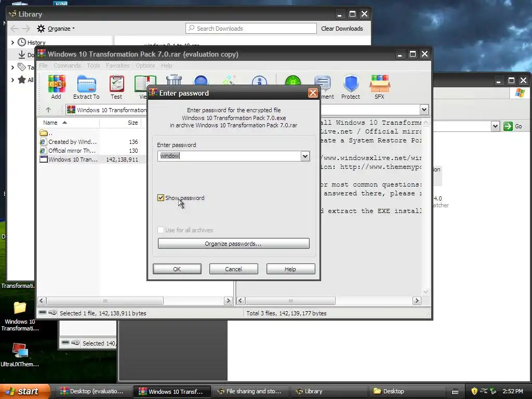This screenshot has height=399, width=532.
Task: Click Help in the password dialog
Action: point(291,269)
